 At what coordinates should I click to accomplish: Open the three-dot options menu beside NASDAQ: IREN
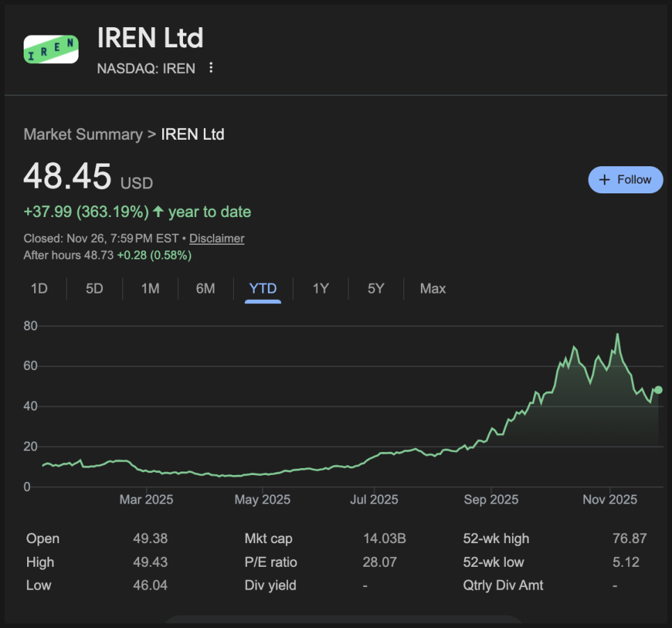[x=211, y=67]
